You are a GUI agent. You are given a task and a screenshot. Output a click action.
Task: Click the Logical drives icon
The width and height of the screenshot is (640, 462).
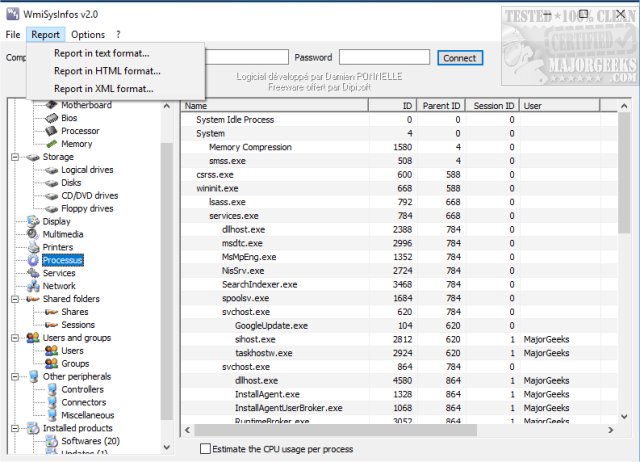point(51,170)
